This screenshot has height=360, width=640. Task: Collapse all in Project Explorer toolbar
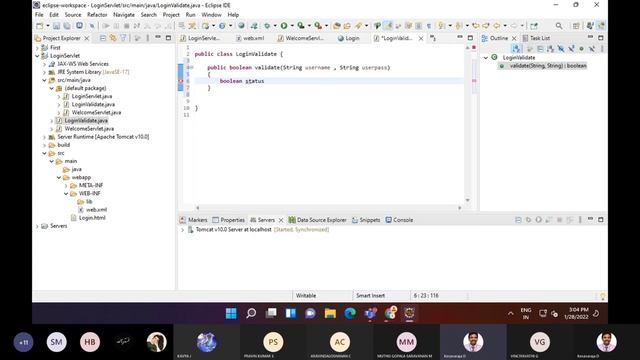(103, 38)
